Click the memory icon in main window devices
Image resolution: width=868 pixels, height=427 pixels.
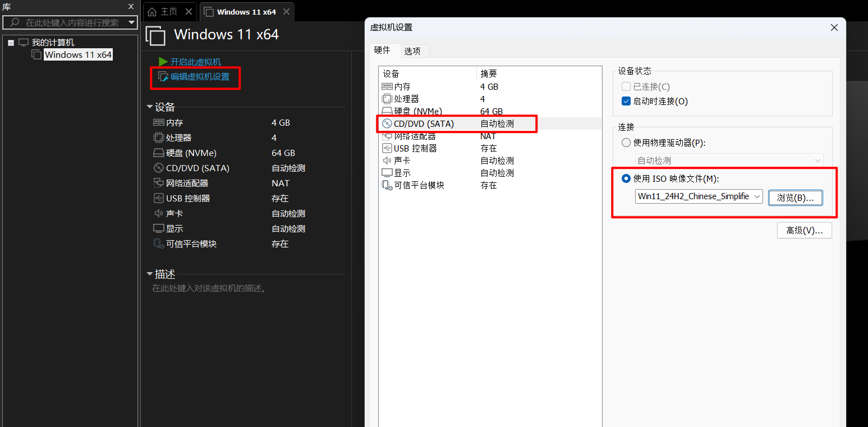click(158, 122)
